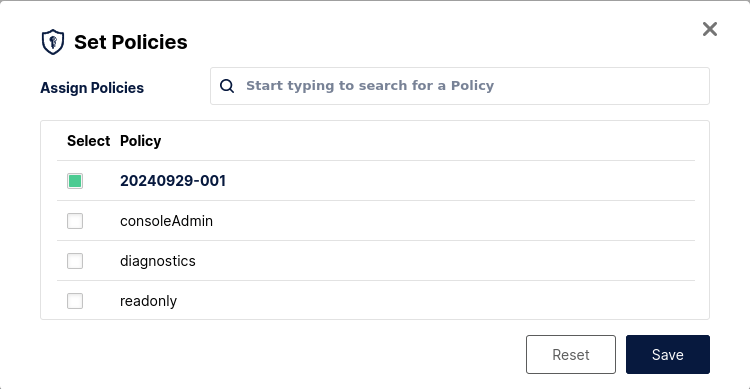Click the readonly policy name
Screen dimensions: 750x389
pyautogui.click(x=148, y=301)
